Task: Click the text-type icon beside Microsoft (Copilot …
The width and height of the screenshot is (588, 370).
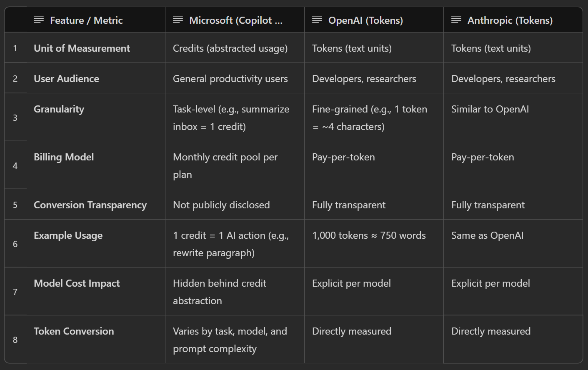Action: point(178,20)
